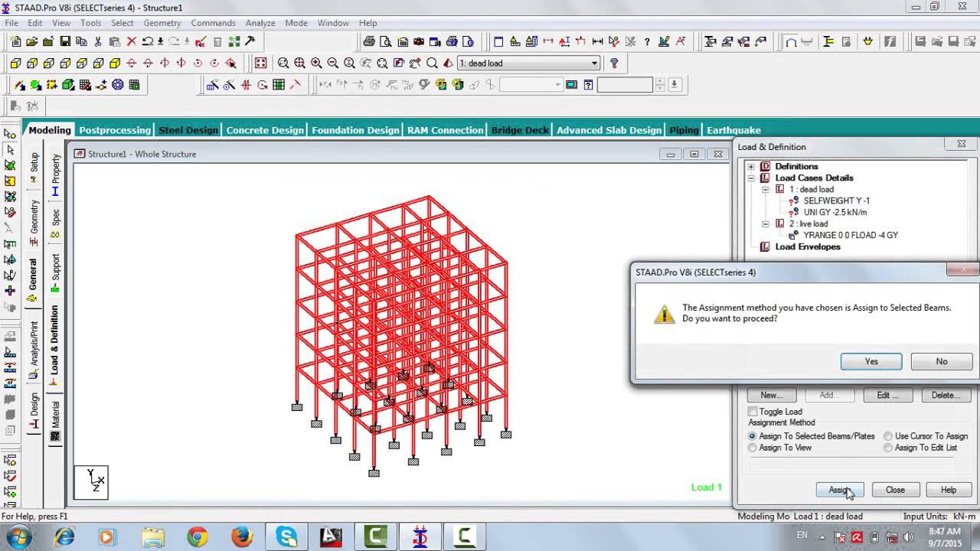Click the first yellow cube view icon
Image resolution: width=980 pixels, height=551 pixels.
[x=15, y=64]
